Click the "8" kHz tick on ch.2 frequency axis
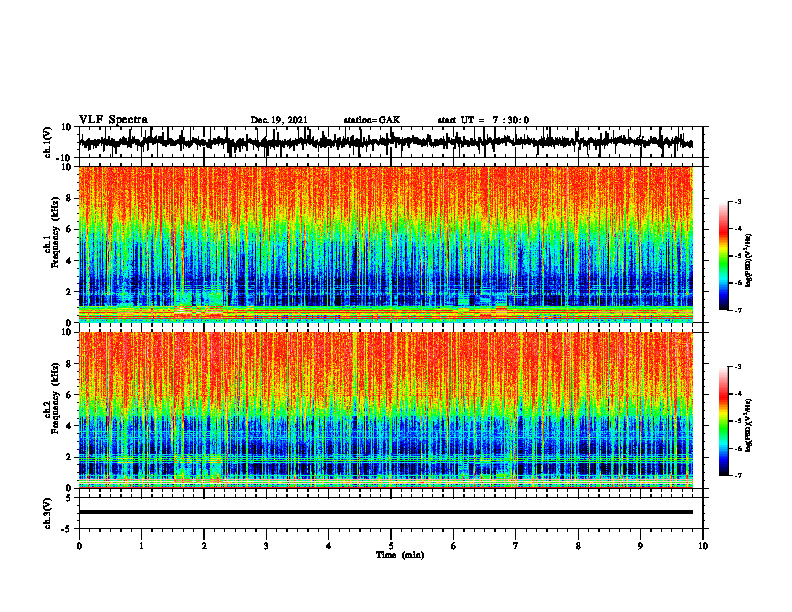792x612 pixels. pyautogui.click(x=69, y=364)
